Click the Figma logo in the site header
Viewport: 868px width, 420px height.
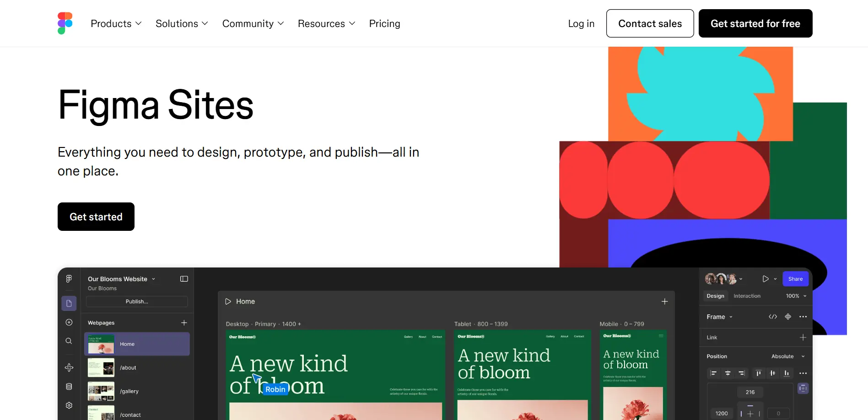point(65,23)
